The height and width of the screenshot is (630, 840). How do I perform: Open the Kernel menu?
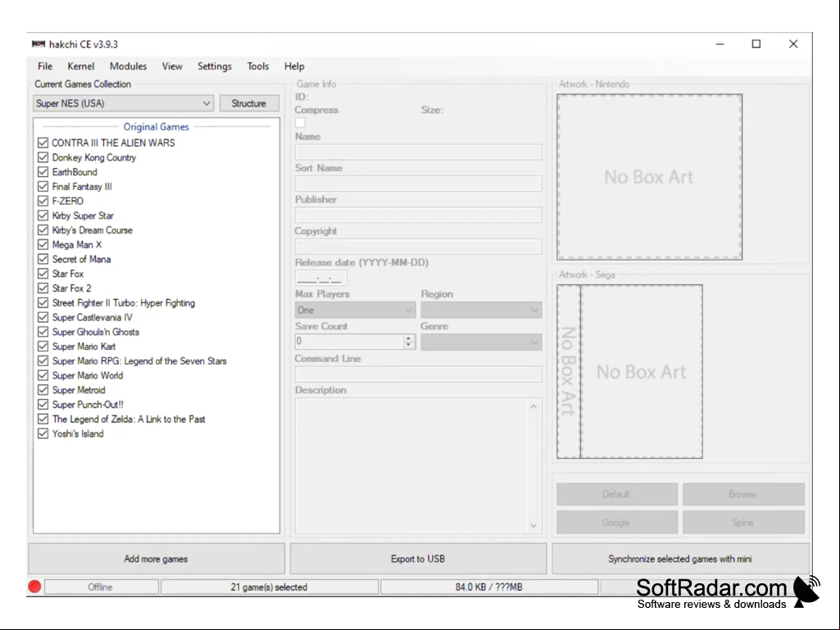click(x=81, y=66)
